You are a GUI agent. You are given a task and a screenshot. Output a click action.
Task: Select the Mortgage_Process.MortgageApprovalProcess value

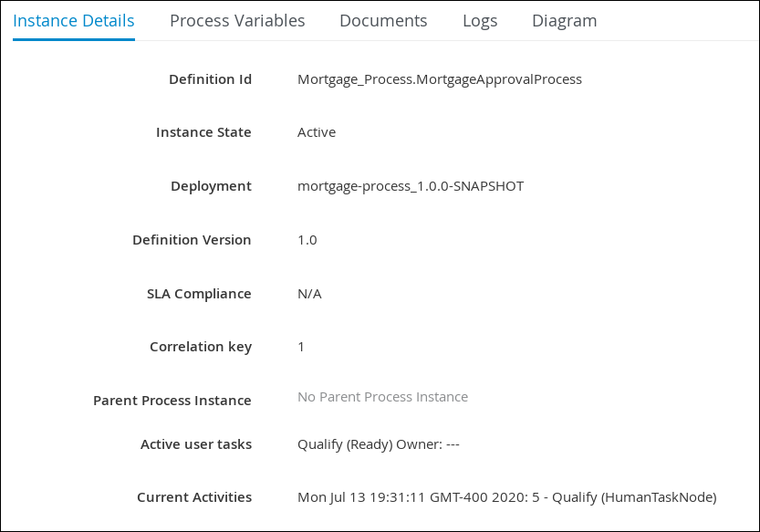click(x=440, y=79)
